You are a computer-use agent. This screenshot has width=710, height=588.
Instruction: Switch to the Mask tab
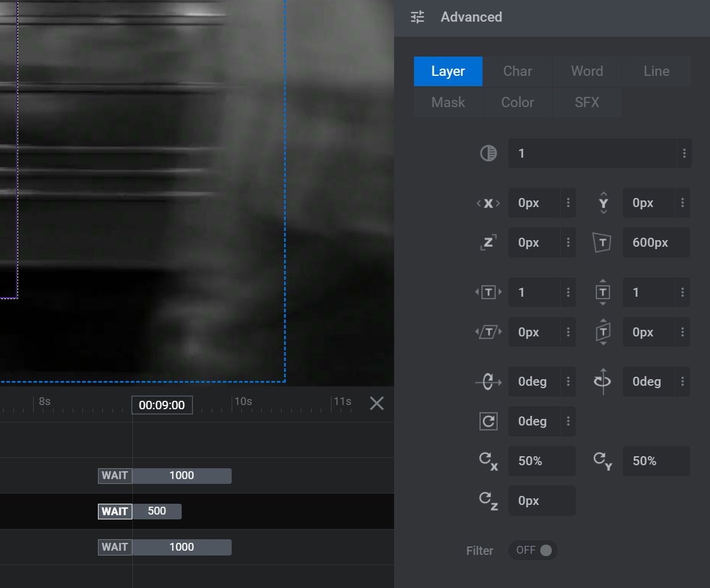(x=448, y=102)
